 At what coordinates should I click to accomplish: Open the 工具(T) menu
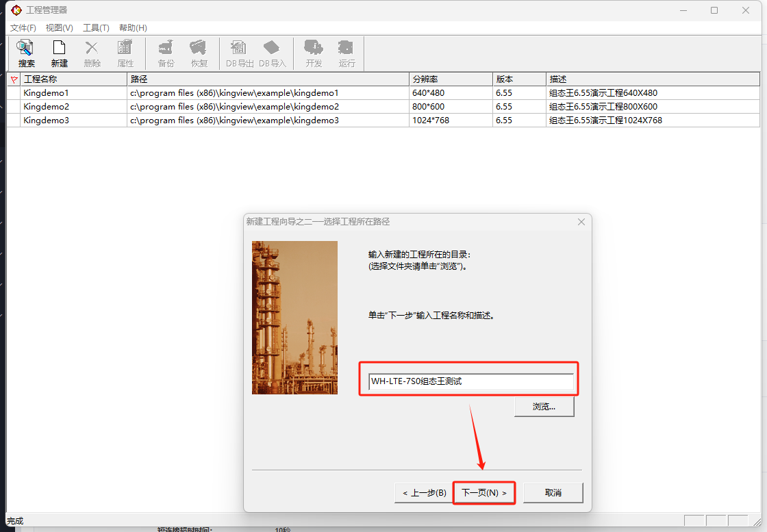(x=96, y=28)
